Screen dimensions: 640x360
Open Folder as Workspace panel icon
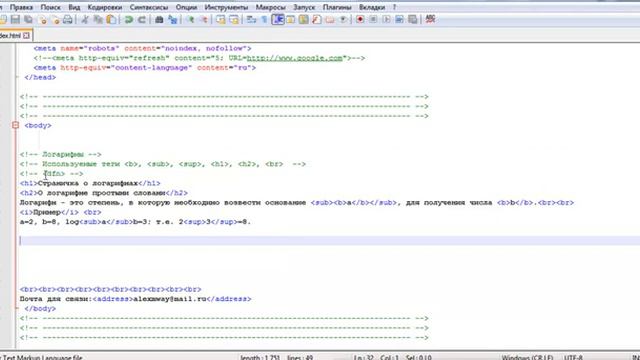coord(330,19)
